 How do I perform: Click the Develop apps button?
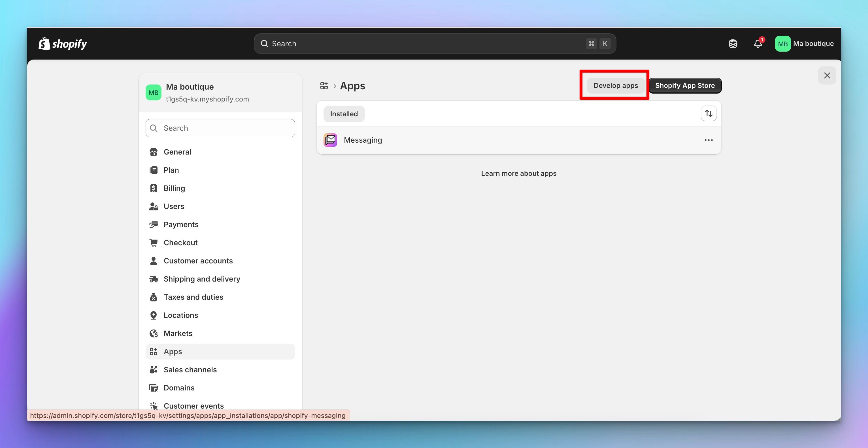[x=616, y=86]
